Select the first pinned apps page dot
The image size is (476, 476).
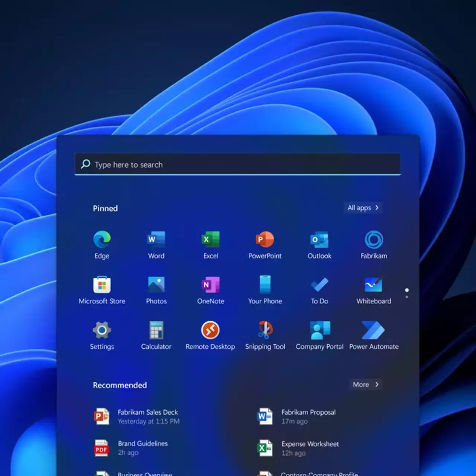(407, 290)
